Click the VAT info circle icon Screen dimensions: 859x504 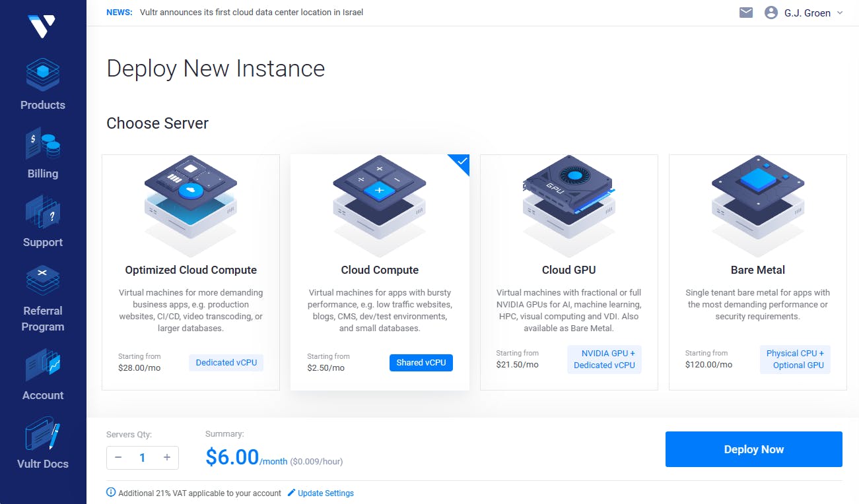pyautogui.click(x=111, y=492)
